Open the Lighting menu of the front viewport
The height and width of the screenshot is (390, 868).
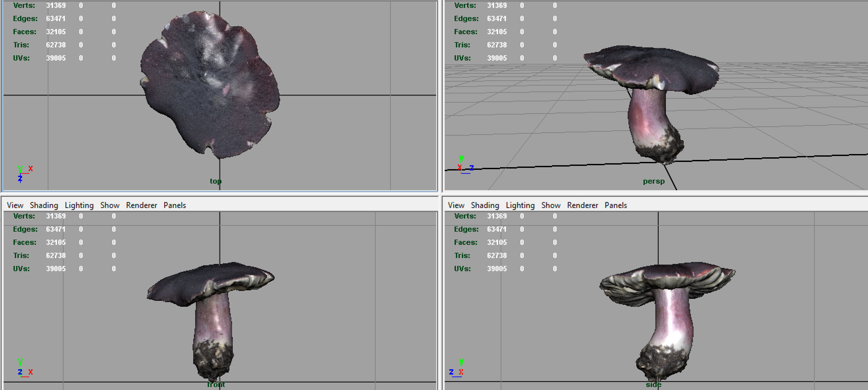click(x=79, y=205)
